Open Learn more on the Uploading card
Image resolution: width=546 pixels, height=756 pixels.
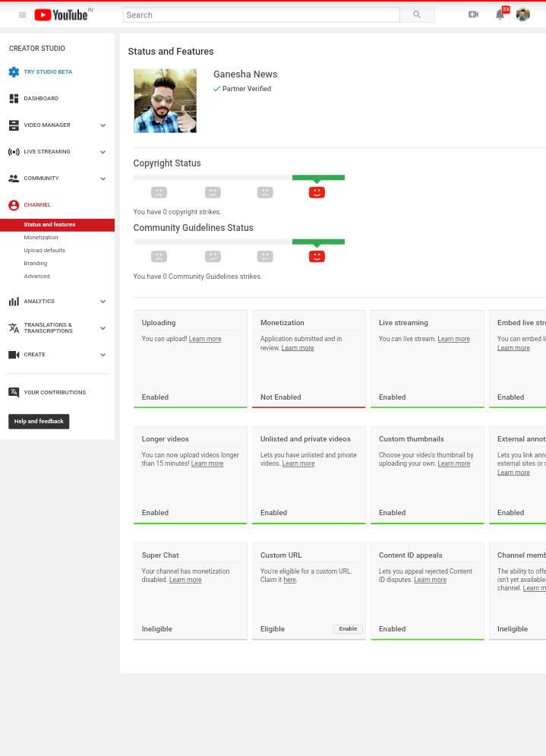coord(205,339)
